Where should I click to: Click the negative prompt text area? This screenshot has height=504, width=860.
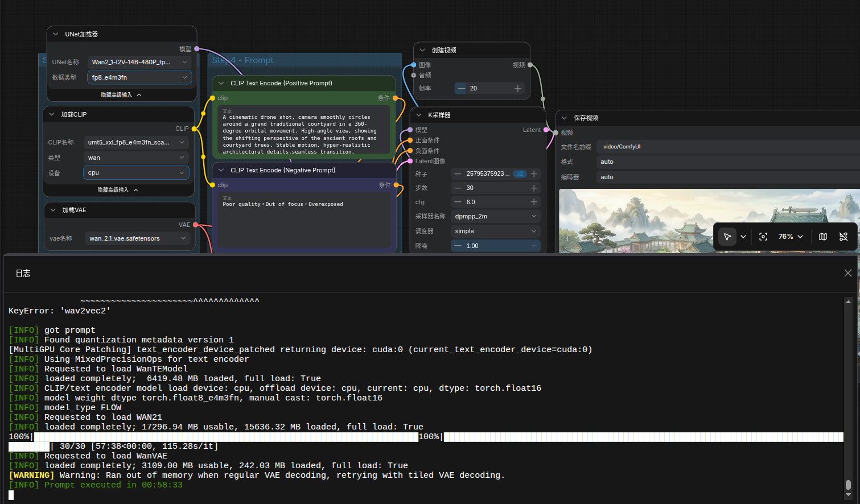click(304, 220)
